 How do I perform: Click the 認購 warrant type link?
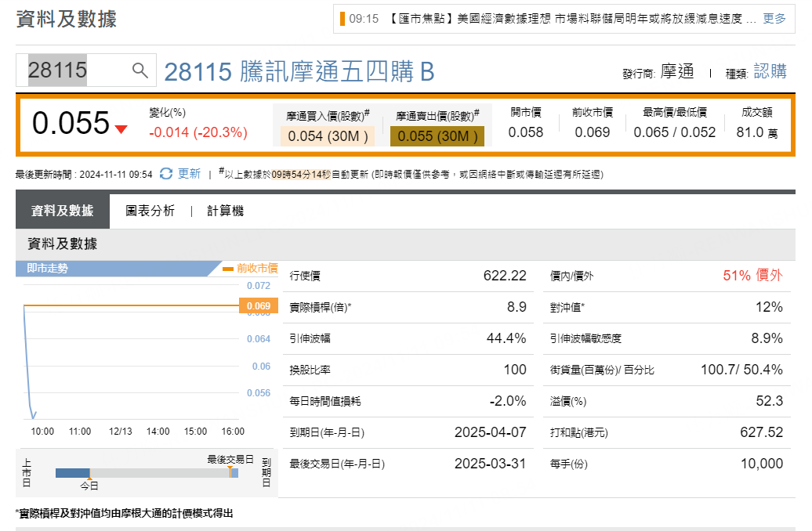click(x=770, y=71)
